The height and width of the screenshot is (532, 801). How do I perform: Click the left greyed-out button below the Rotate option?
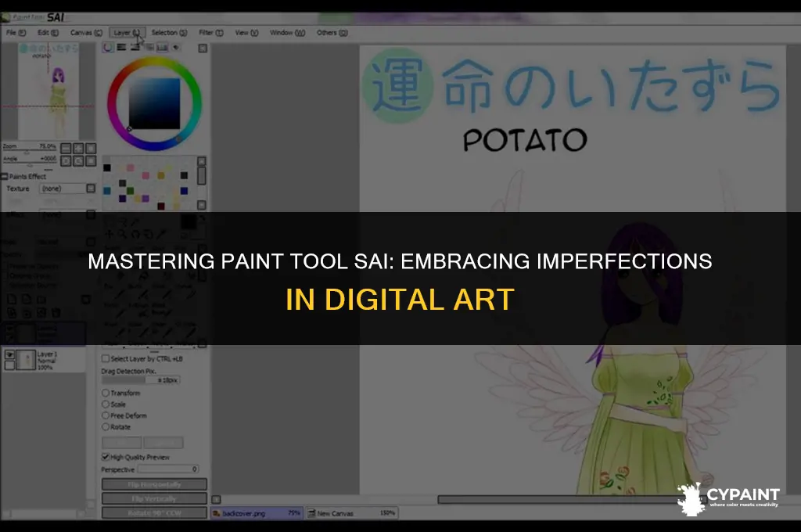(x=121, y=443)
